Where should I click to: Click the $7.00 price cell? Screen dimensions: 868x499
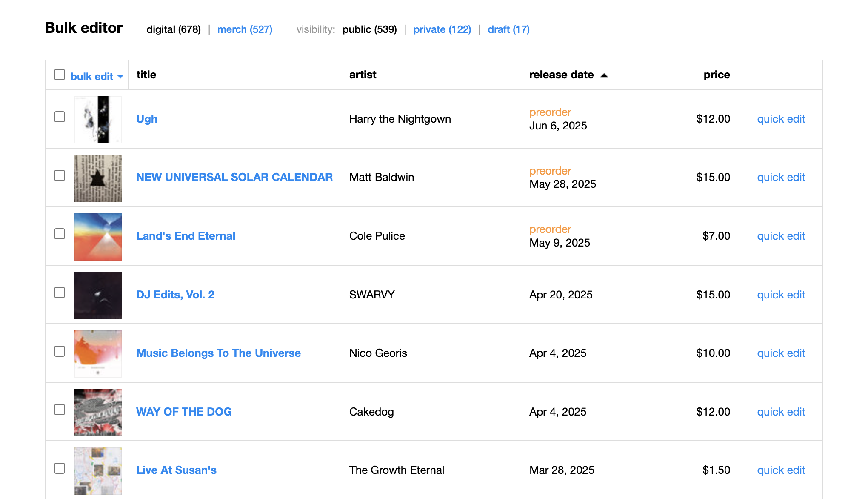click(716, 236)
